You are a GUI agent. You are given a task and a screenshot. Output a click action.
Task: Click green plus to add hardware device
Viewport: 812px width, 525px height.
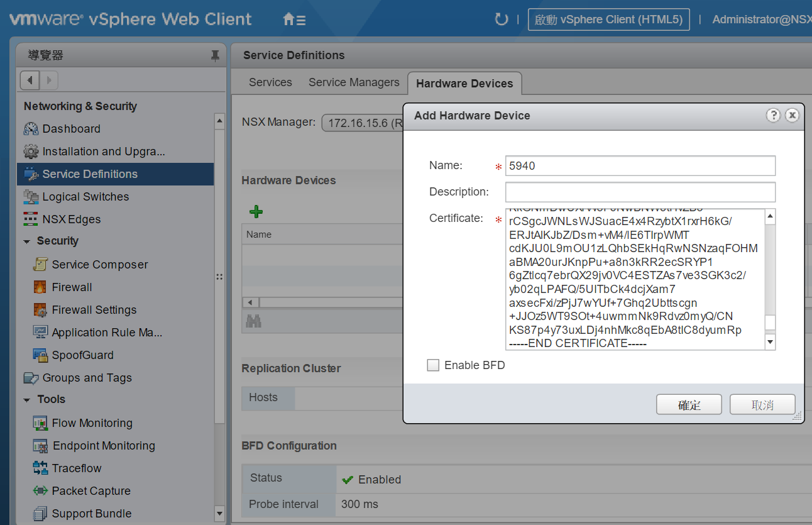[256, 211]
